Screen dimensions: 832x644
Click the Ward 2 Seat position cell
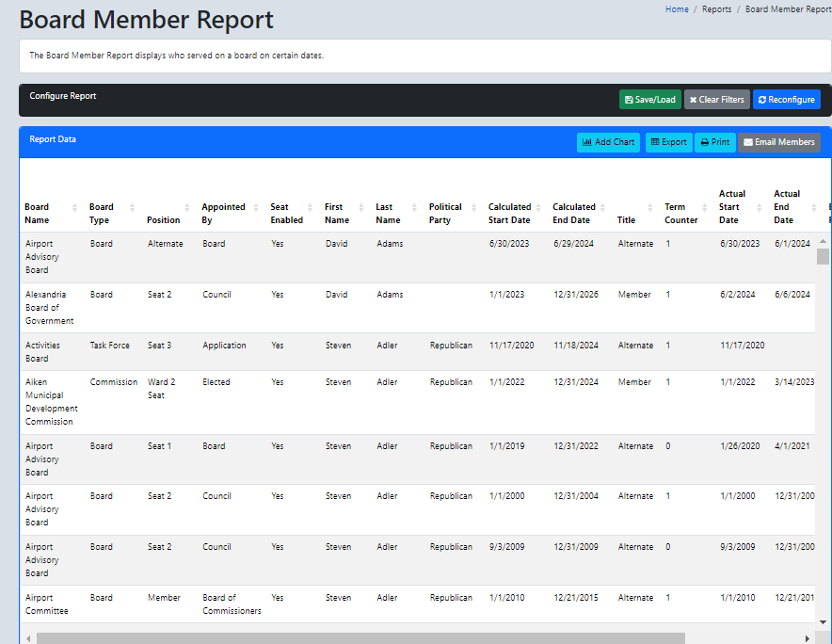pyautogui.click(x=161, y=389)
